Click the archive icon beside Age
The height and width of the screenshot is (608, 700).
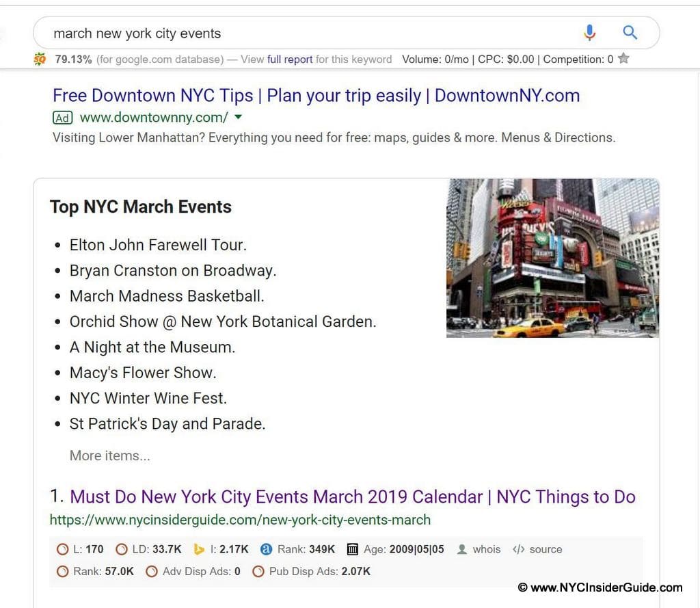352,549
